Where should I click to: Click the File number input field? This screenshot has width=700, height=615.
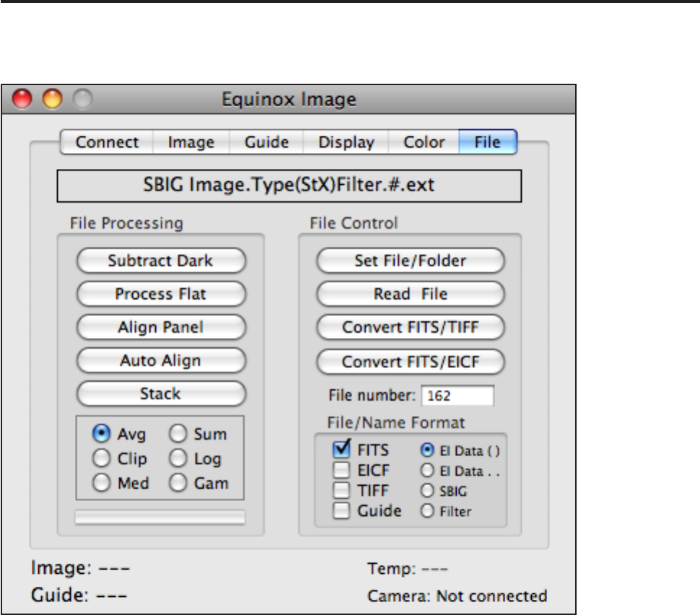(458, 396)
